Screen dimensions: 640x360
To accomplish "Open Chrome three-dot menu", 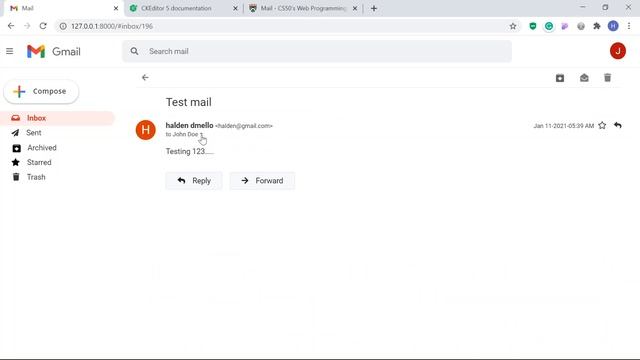I will coord(629,26).
